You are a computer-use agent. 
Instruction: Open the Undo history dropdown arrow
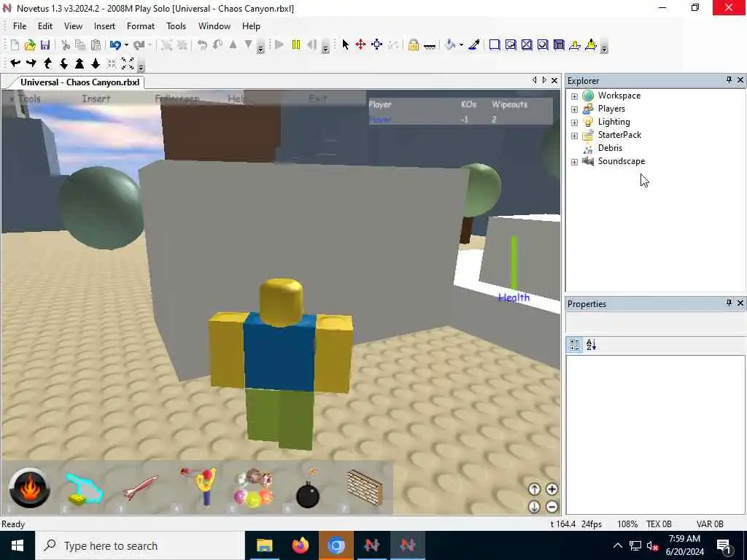126,45
